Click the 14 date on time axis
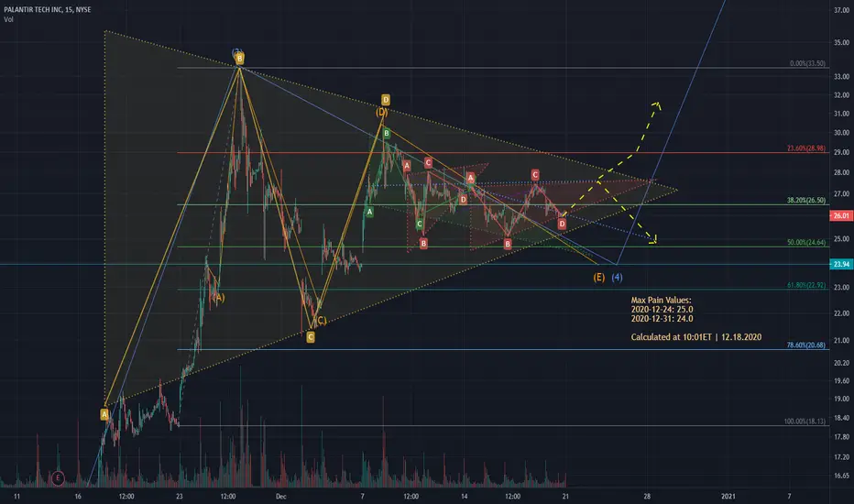 point(464,497)
